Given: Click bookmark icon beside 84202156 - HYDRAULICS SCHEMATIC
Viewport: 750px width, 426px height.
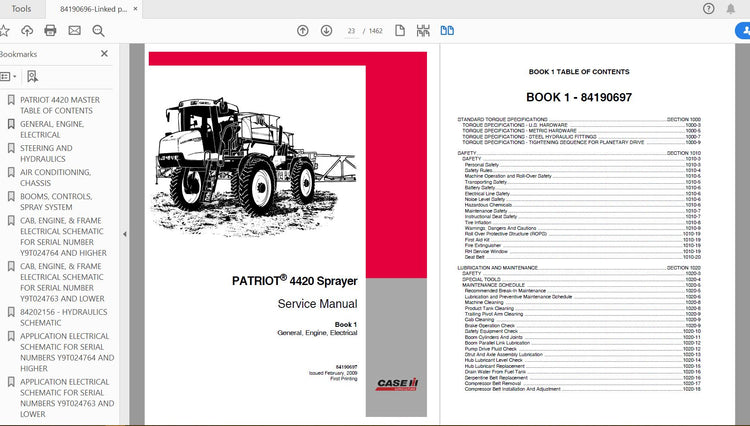Looking at the screenshot, I should (11, 312).
